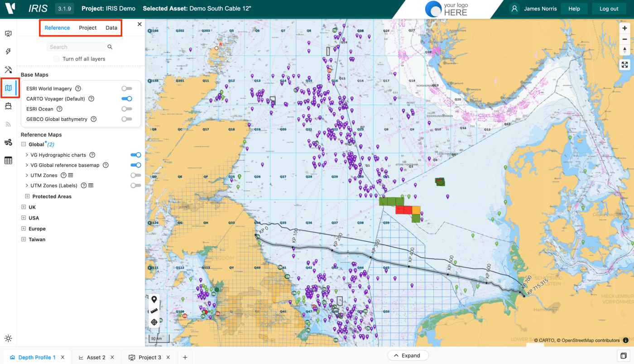634x364 pixels.
Task: Switch to the Project tab
Action: pyautogui.click(x=87, y=28)
